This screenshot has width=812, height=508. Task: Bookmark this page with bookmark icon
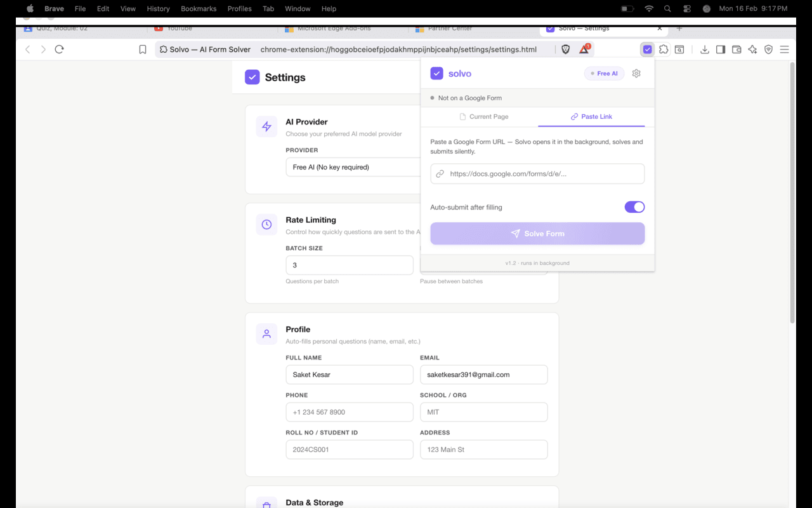click(143, 50)
